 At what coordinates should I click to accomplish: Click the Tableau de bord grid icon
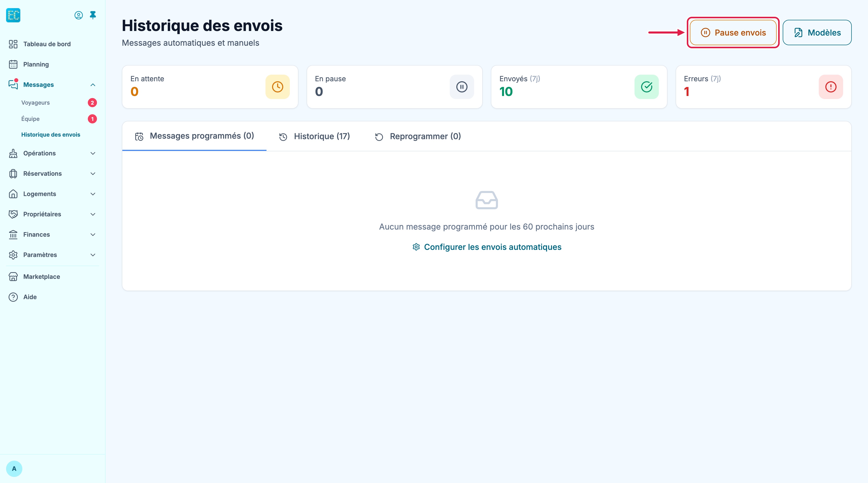(x=13, y=44)
